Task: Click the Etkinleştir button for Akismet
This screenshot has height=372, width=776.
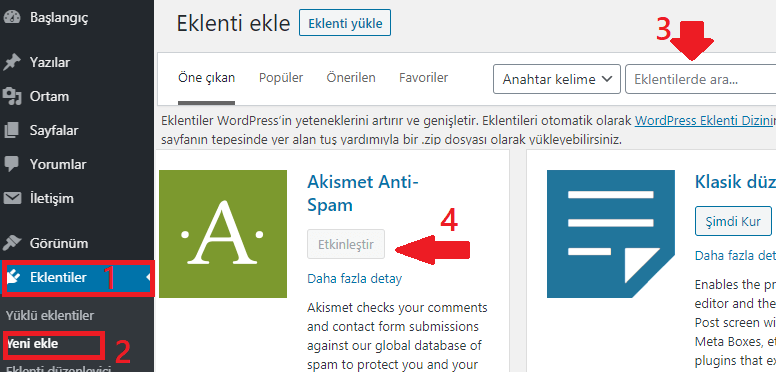Action: (x=346, y=244)
